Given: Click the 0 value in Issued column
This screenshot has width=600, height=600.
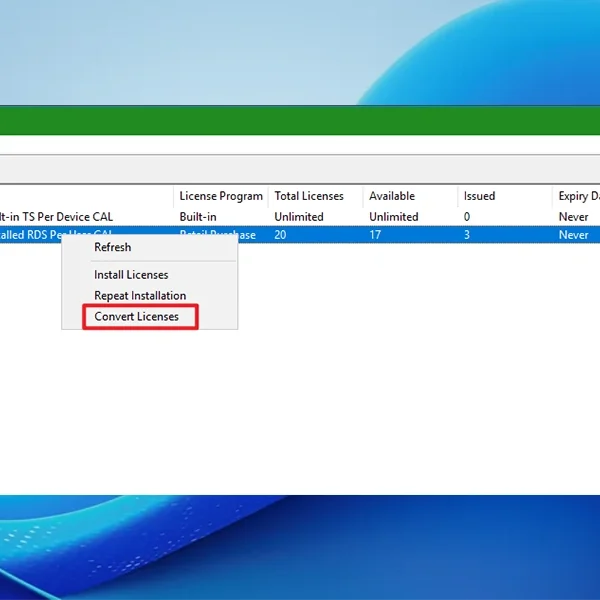Looking at the screenshot, I should (467, 216).
